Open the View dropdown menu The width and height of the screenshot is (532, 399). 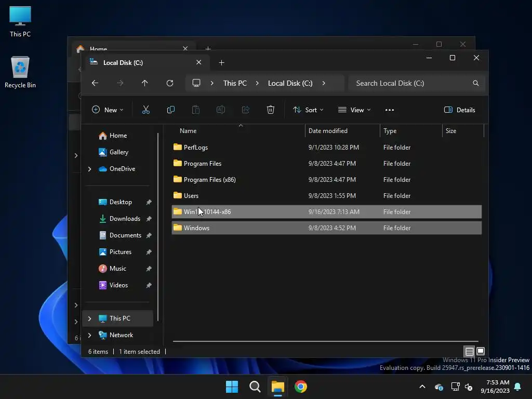(354, 110)
